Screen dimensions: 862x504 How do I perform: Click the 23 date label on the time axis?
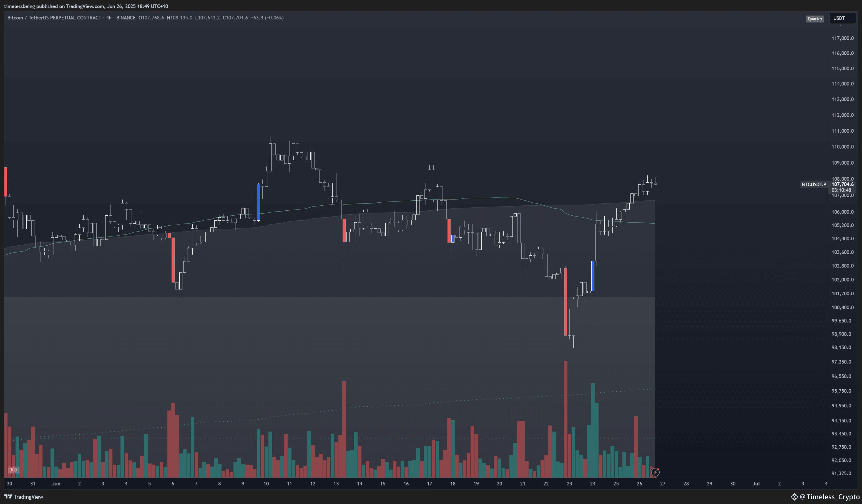tap(569, 484)
